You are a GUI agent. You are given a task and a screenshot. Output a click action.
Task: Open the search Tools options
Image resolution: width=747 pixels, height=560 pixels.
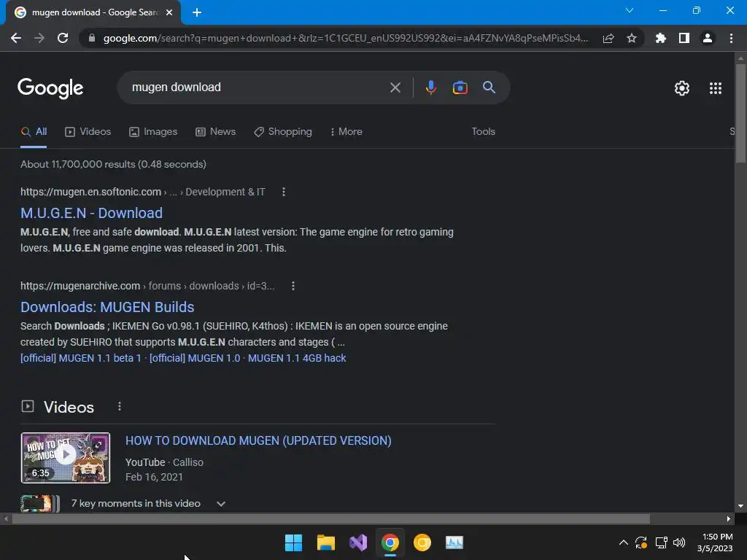pos(483,131)
